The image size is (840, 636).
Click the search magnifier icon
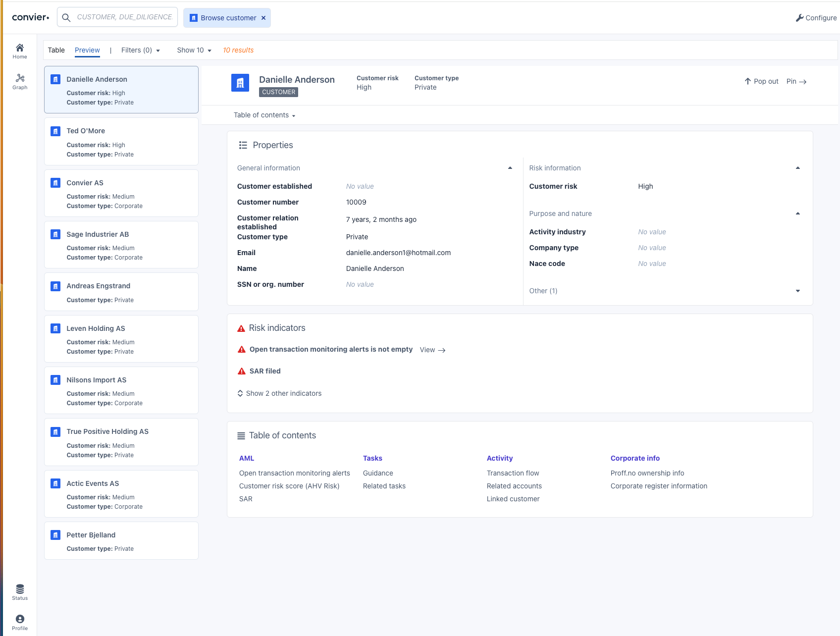[x=66, y=17]
